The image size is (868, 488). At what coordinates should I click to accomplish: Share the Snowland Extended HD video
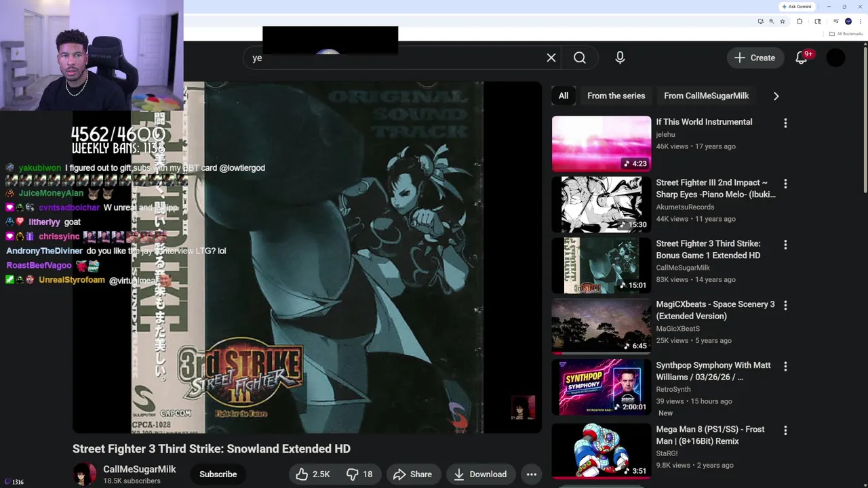(x=412, y=474)
